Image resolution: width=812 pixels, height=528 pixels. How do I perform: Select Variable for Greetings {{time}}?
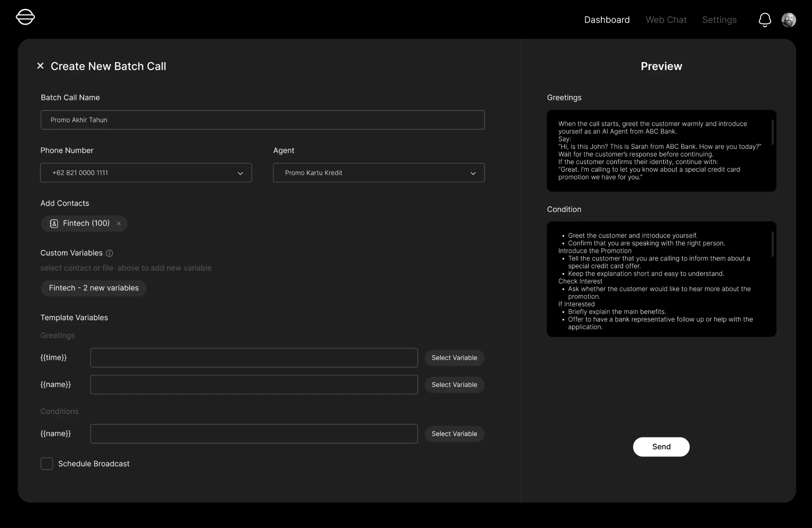454,358
